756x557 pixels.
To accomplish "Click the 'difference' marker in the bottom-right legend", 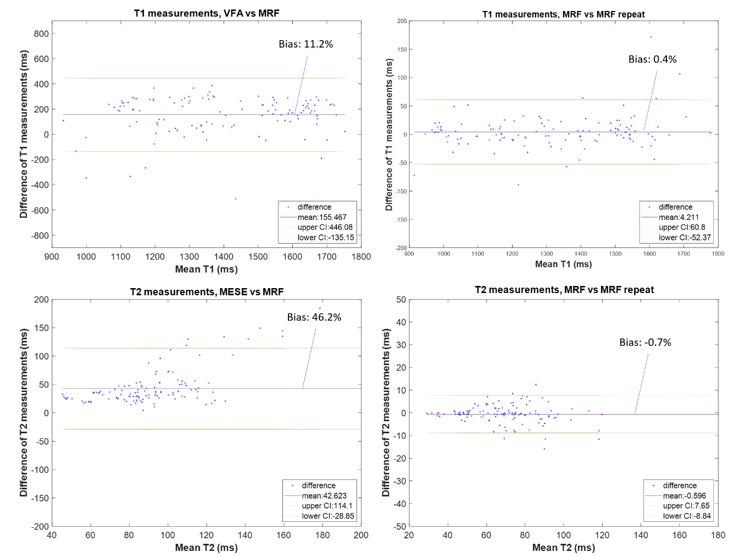I will [653, 486].
